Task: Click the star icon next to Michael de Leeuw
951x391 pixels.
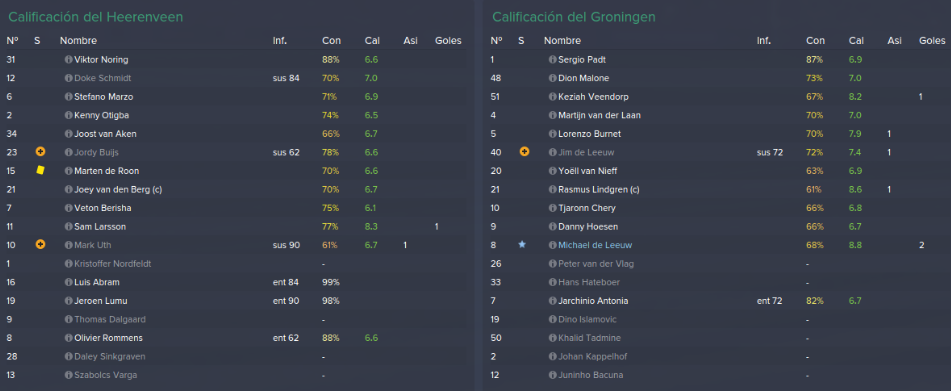Action: point(522,245)
